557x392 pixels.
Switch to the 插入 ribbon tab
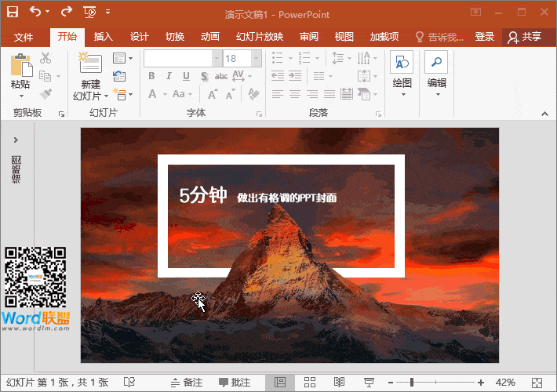coord(103,37)
